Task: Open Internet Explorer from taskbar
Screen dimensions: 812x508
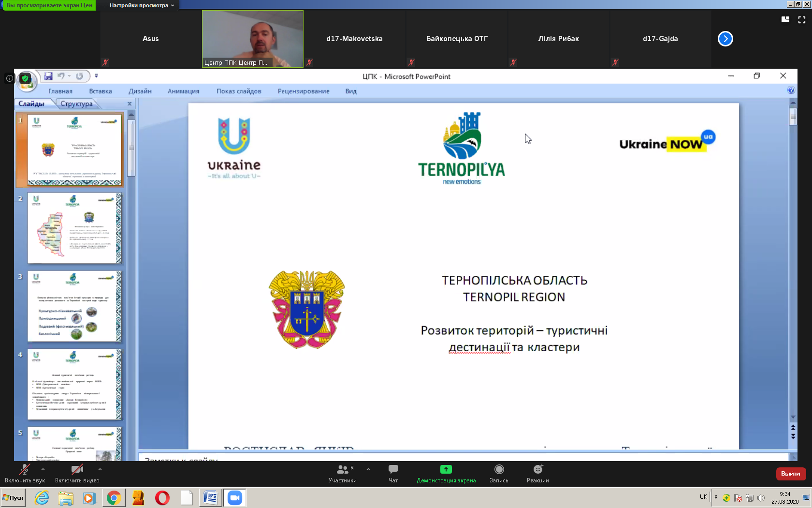Action: click(42, 498)
